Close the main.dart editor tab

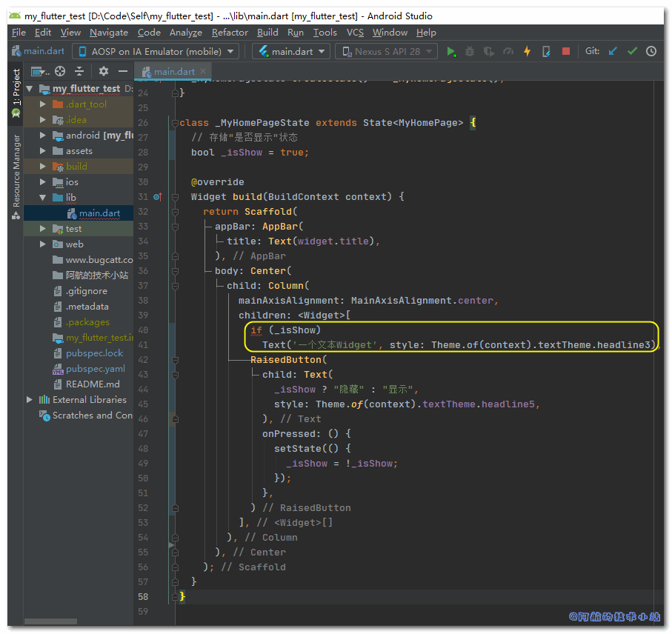click(204, 72)
